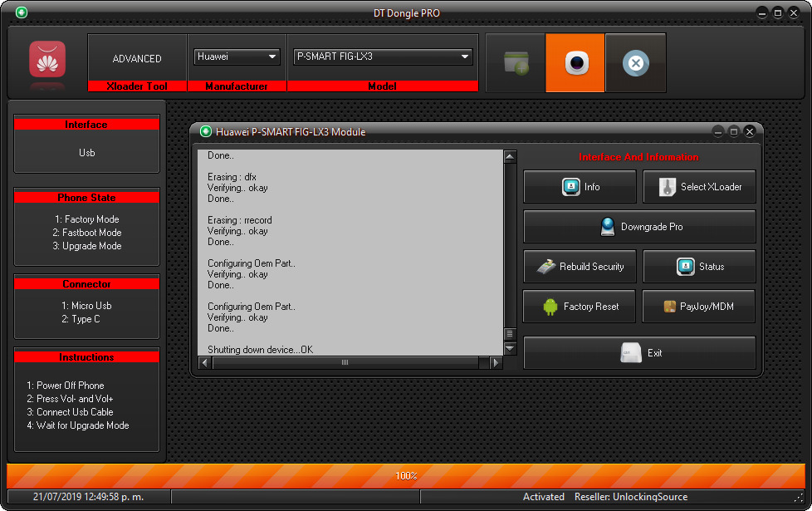Click the 'Shutting down device...OK' log line
Viewport: 812px width, 511px height.
(x=260, y=350)
